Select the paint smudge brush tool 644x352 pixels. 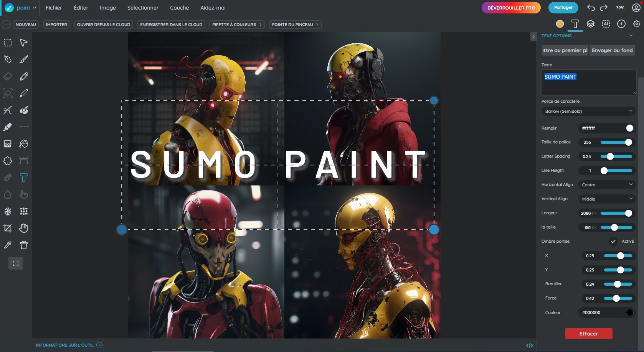[24, 110]
